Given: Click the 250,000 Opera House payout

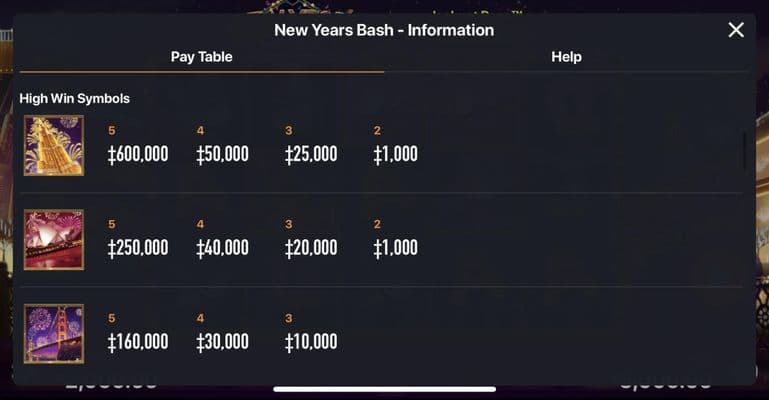Looking at the screenshot, I should [x=138, y=248].
